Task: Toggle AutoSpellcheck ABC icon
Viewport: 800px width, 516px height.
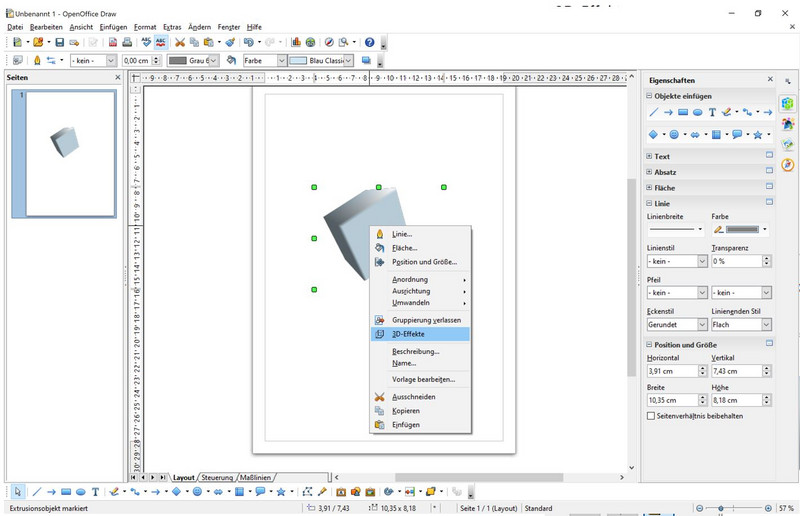Action: point(161,43)
